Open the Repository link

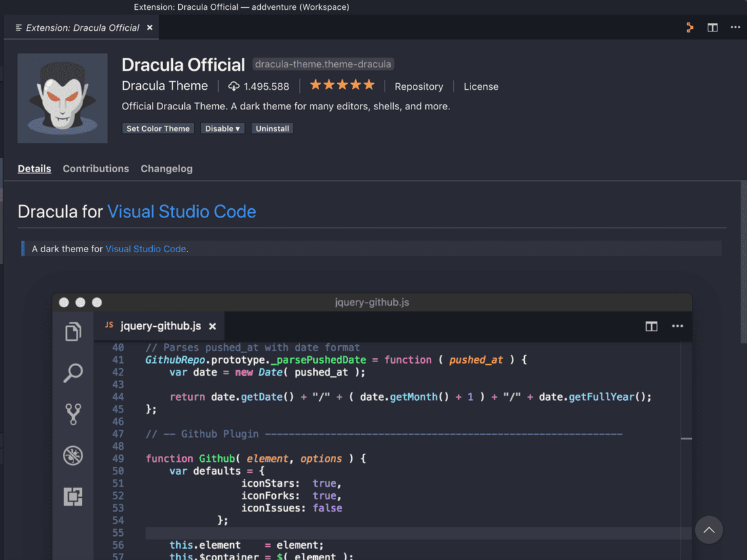point(419,86)
